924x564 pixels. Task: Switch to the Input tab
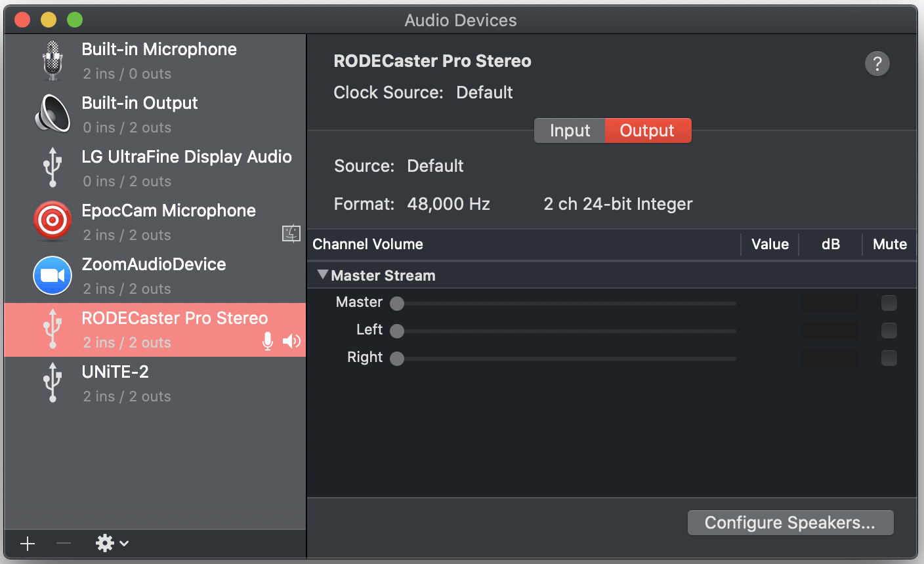point(570,131)
